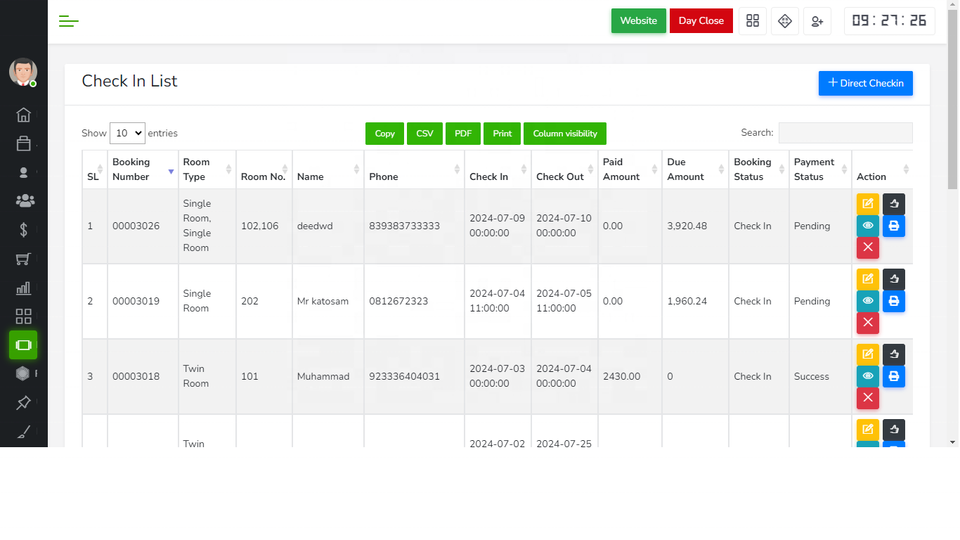Click the add user icon in header
960x540 pixels.
click(817, 21)
